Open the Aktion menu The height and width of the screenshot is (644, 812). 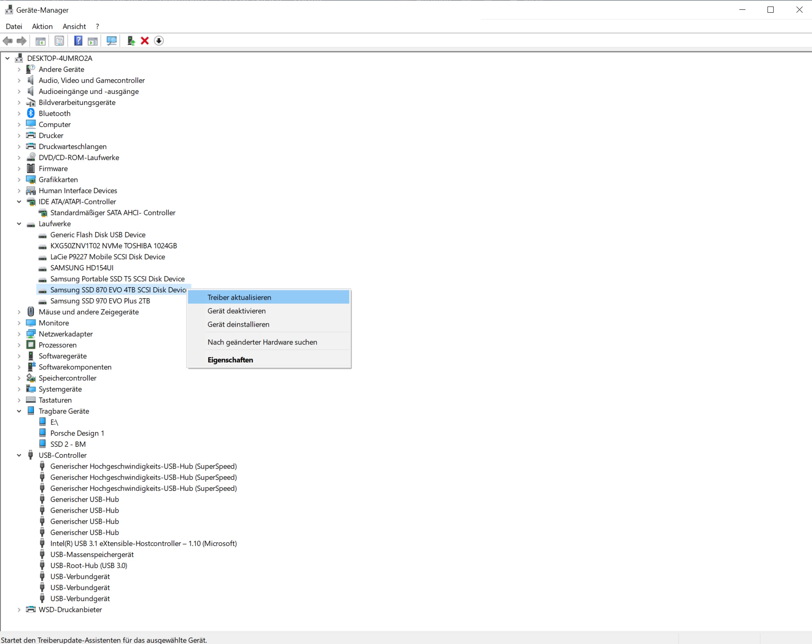(42, 27)
